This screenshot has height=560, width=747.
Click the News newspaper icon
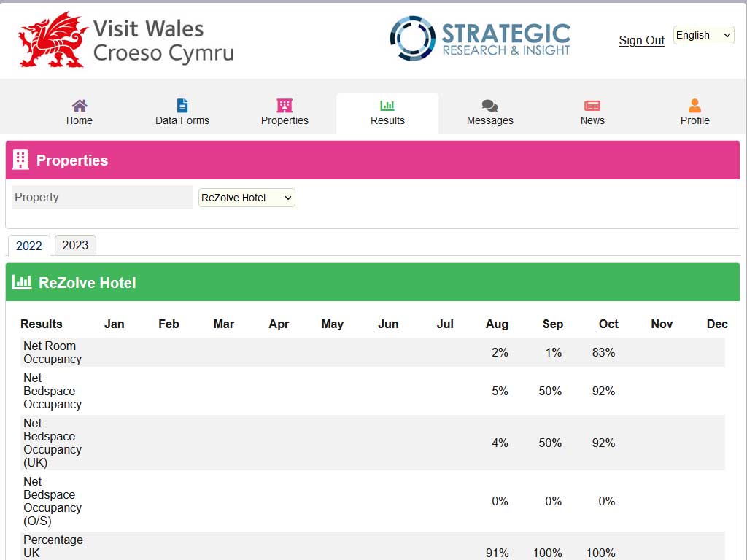592,106
